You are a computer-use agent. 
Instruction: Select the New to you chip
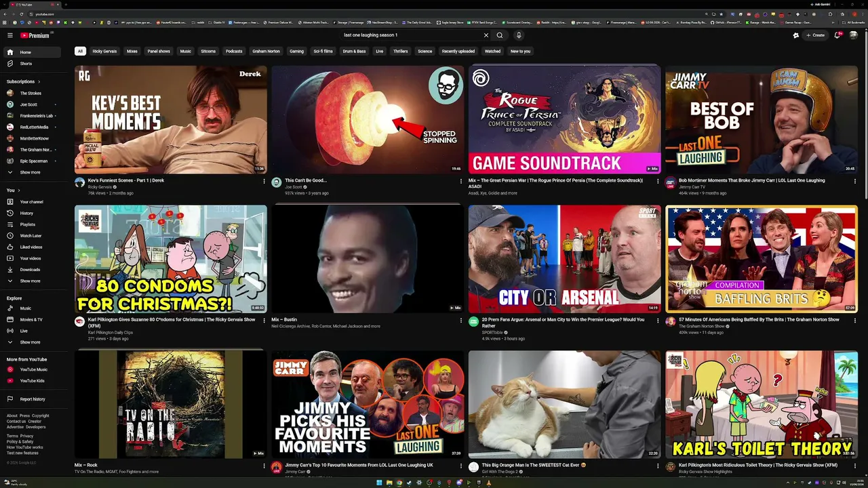click(520, 52)
